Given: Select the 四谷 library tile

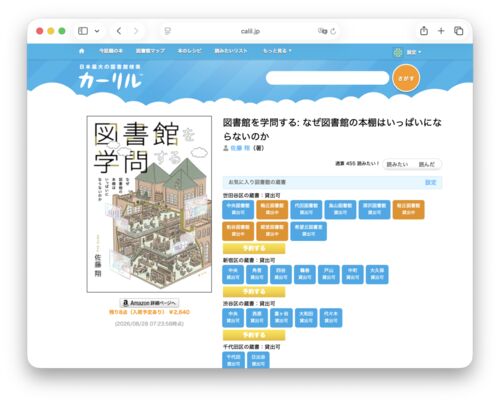Looking at the screenshot, I should (x=281, y=274).
